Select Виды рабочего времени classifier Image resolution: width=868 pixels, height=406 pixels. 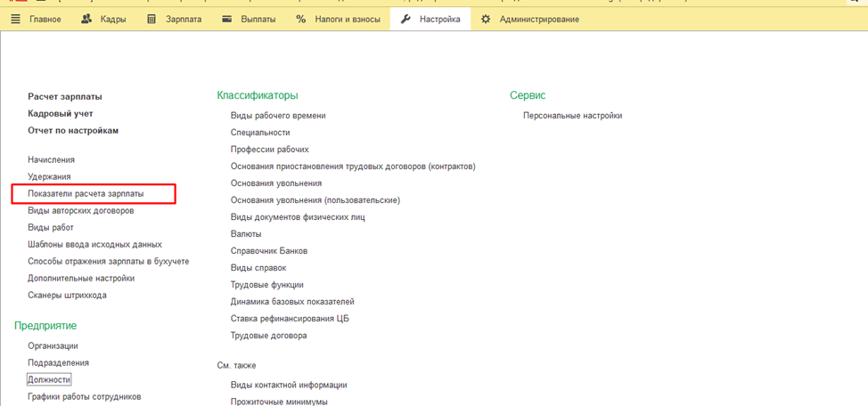[x=278, y=116]
